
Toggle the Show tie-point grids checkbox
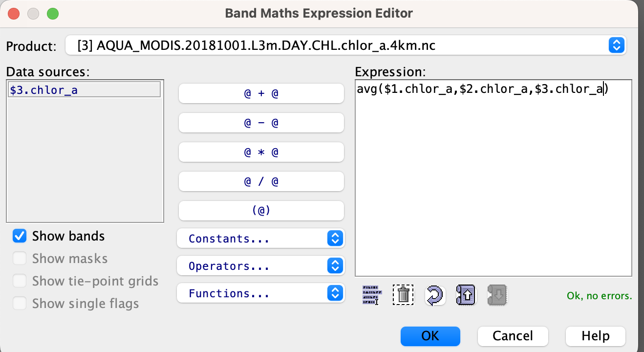click(20, 281)
